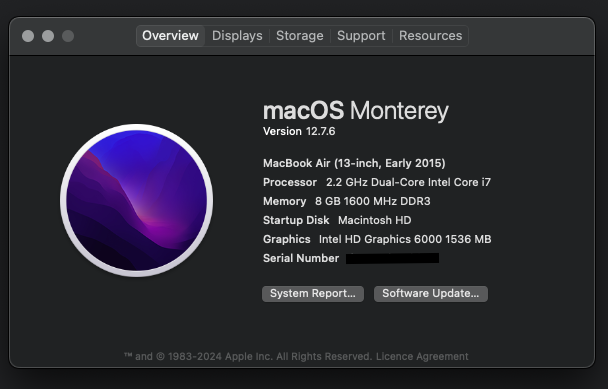Open the Storage tab
The height and width of the screenshot is (389, 608).
pos(299,36)
